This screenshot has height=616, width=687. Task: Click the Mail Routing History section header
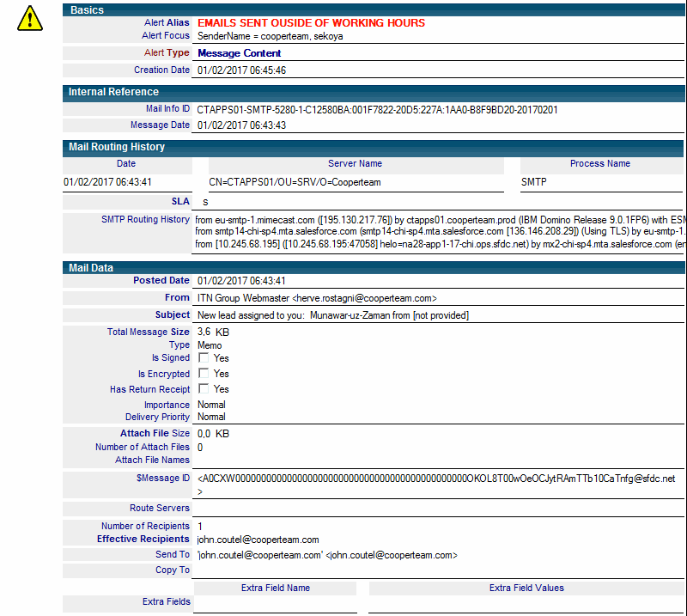pyautogui.click(x=374, y=147)
